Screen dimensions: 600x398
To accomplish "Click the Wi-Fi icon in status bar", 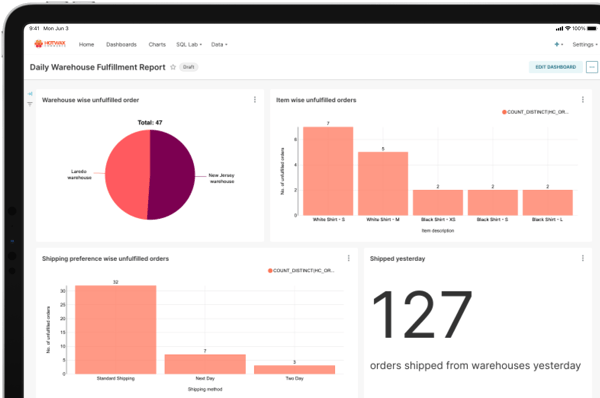I will [568, 28].
